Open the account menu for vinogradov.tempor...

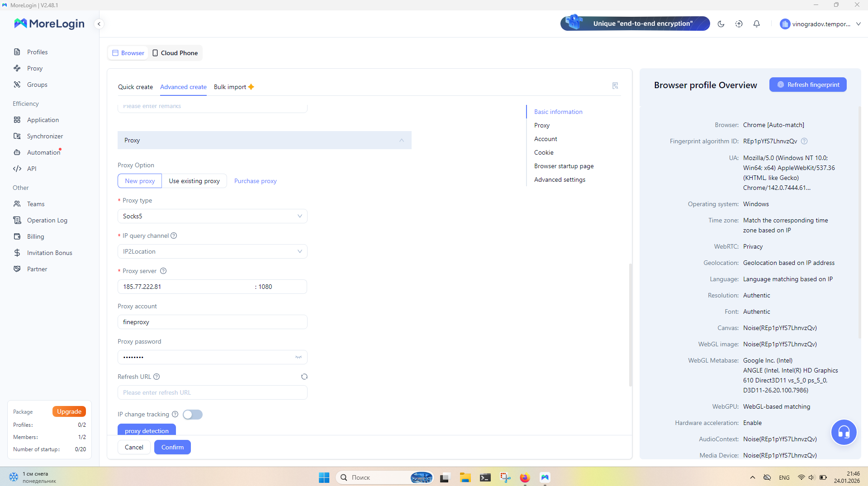(x=821, y=24)
